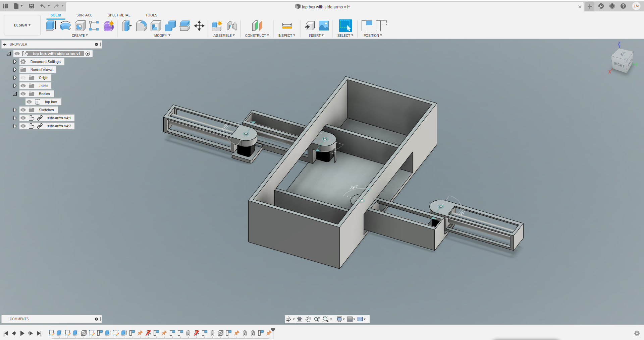Open the CONSTRUCT menu
The image size is (644, 340).
(257, 36)
